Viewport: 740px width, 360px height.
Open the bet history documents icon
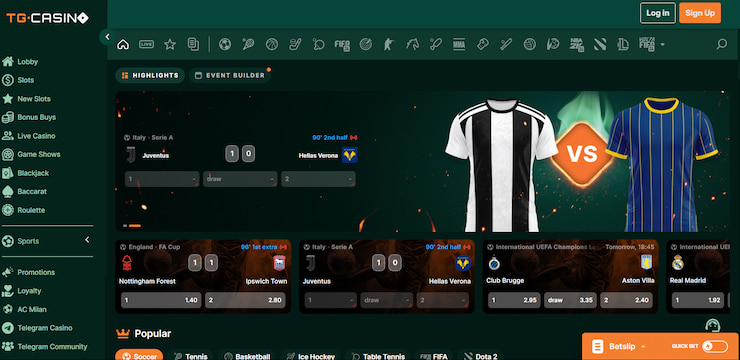(193, 44)
